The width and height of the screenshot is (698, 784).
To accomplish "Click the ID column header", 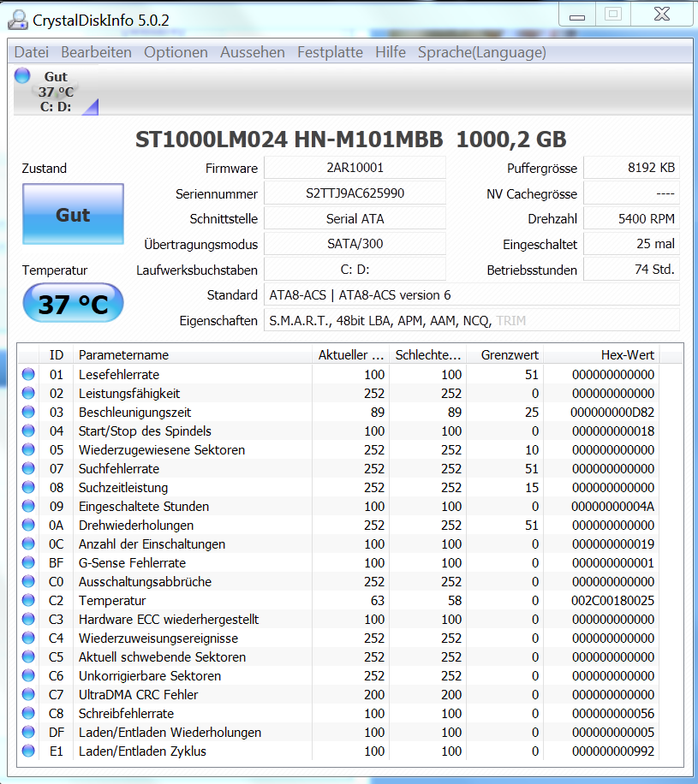I will (x=56, y=355).
